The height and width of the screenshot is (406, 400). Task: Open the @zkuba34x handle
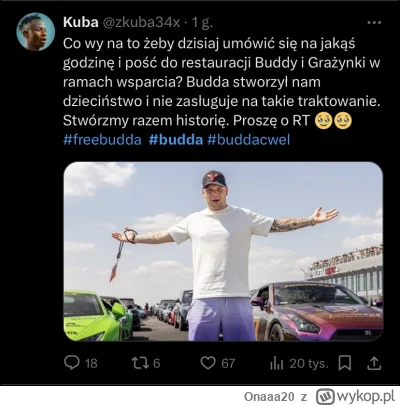click(x=141, y=23)
